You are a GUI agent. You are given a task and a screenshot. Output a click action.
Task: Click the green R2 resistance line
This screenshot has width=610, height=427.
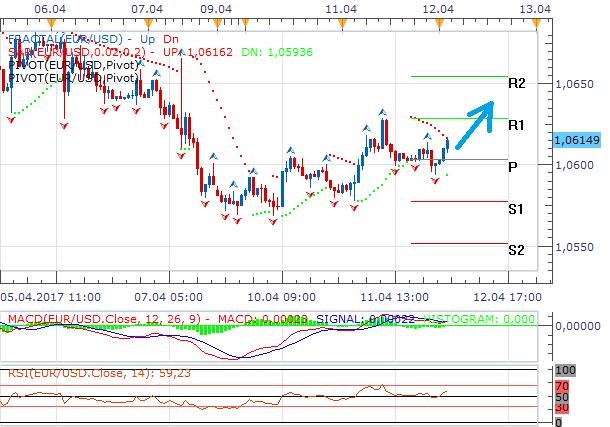coord(458,76)
